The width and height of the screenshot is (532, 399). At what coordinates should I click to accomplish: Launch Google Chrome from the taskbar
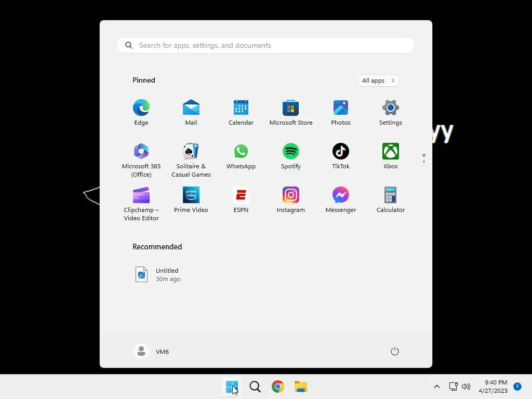(277, 387)
